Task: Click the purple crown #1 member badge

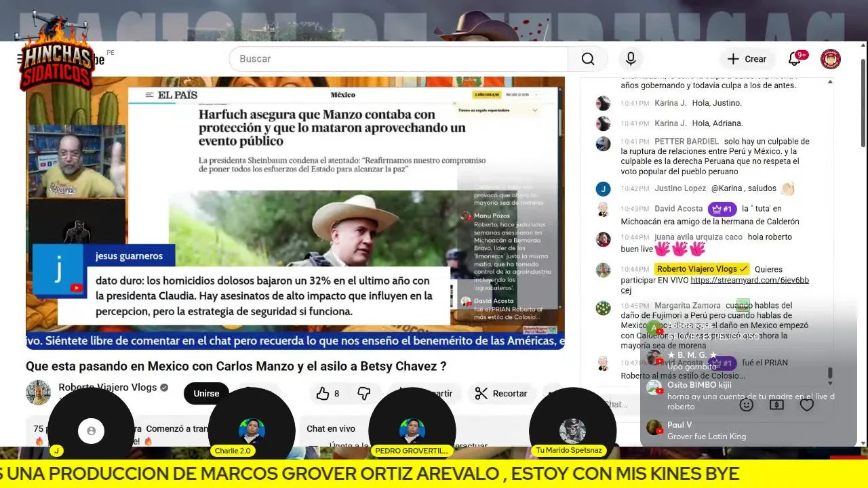Action: pyautogui.click(x=722, y=209)
